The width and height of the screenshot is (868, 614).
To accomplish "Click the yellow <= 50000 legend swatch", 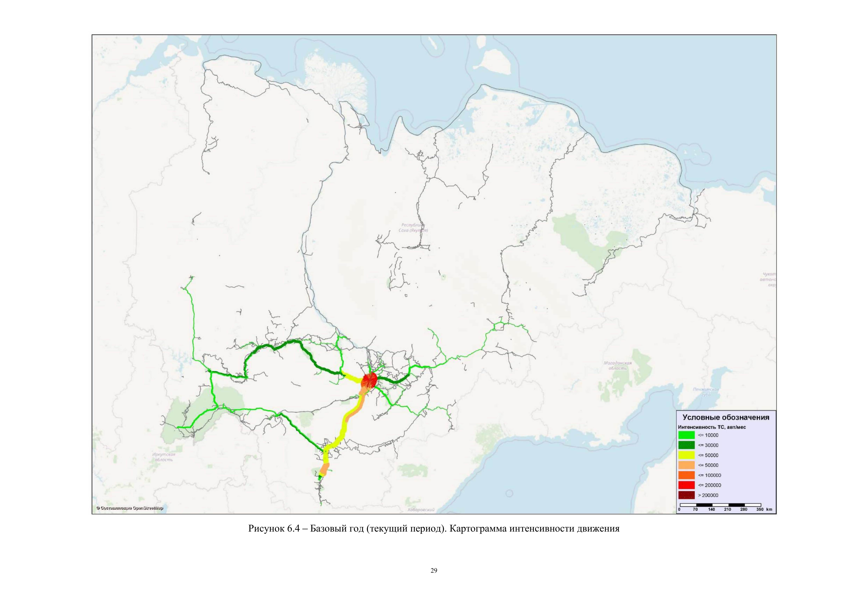I will (687, 455).
